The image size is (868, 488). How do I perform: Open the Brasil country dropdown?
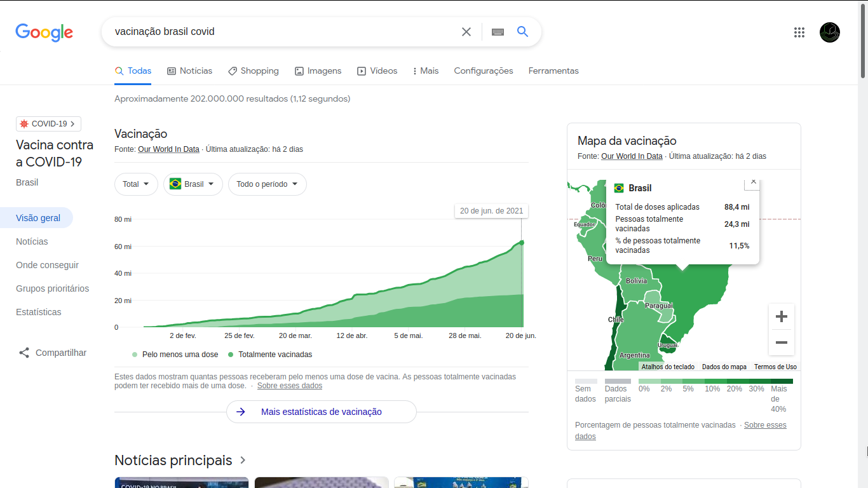pyautogui.click(x=193, y=184)
